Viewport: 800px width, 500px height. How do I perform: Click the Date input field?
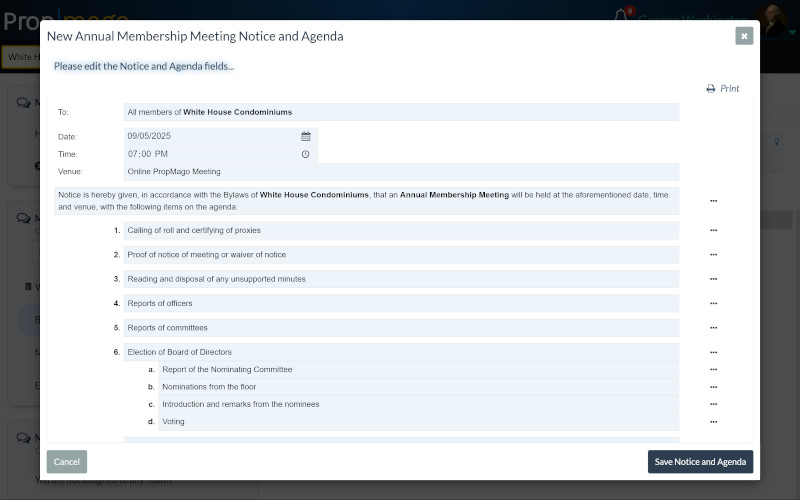(210, 136)
